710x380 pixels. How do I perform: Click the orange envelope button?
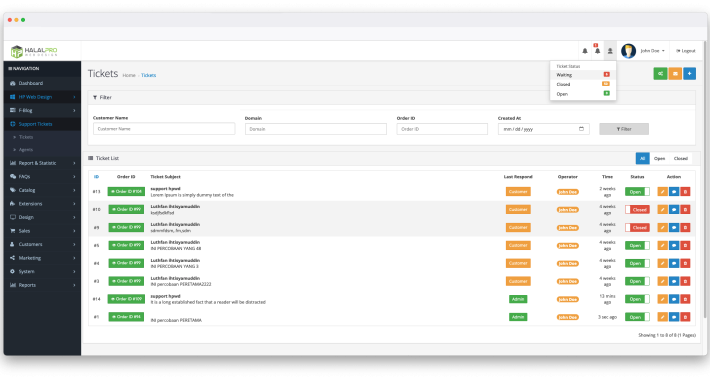click(x=675, y=73)
